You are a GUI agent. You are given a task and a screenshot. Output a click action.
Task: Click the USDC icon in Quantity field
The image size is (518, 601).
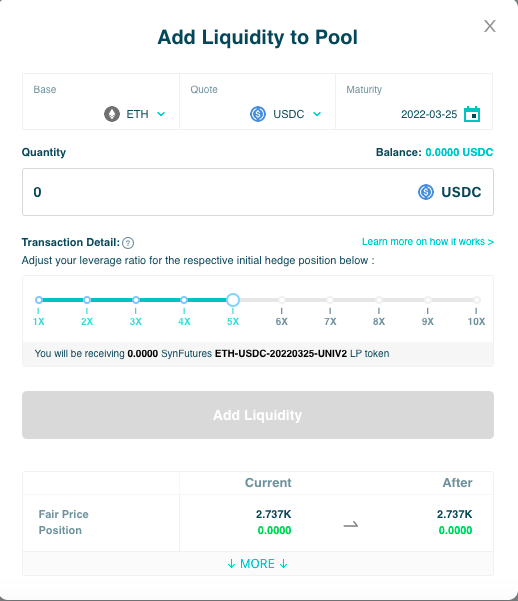[x=426, y=192]
